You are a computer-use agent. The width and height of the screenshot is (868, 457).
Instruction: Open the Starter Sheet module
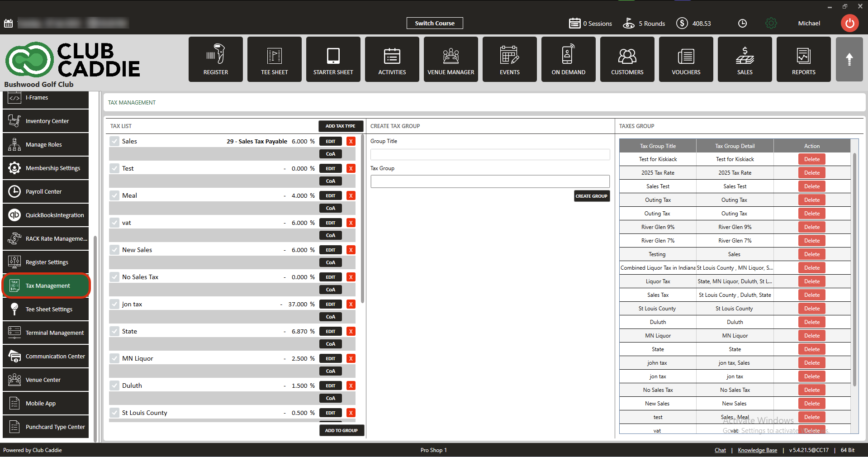pyautogui.click(x=333, y=59)
